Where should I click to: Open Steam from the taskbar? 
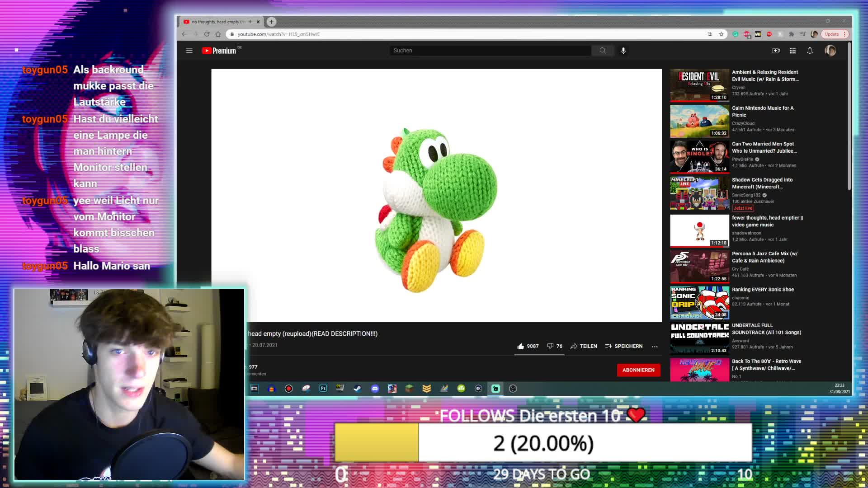coord(357,389)
